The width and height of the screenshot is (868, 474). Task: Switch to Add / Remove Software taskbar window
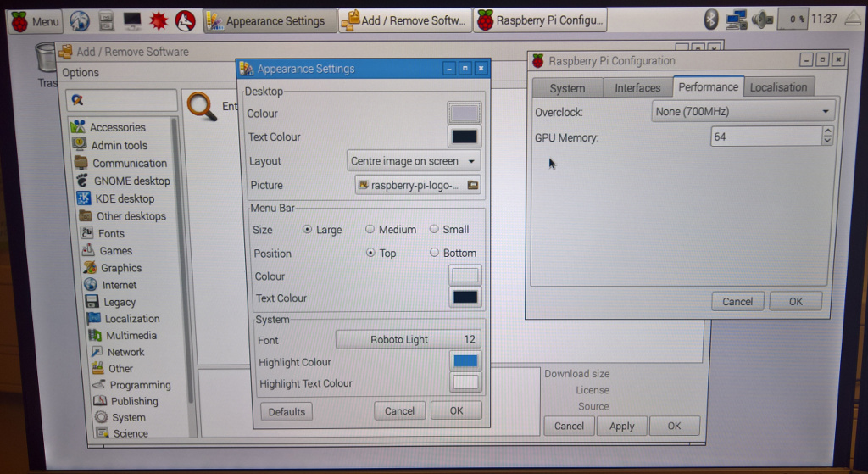[x=404, y=20]
